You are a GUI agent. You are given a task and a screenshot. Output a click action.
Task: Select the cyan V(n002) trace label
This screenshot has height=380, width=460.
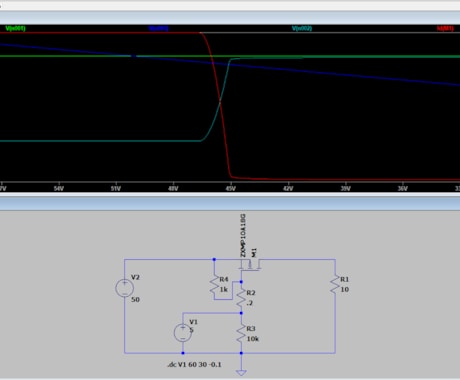pos(302,28)
